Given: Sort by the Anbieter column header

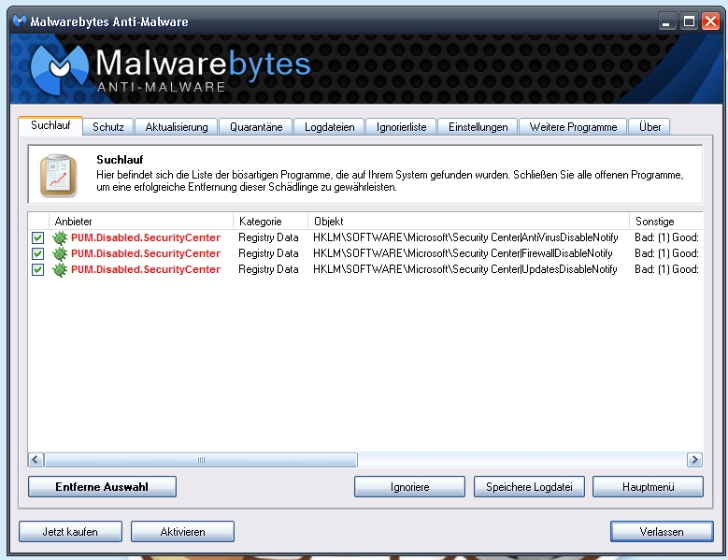Looking at the screenshot, I should (141, 221).
